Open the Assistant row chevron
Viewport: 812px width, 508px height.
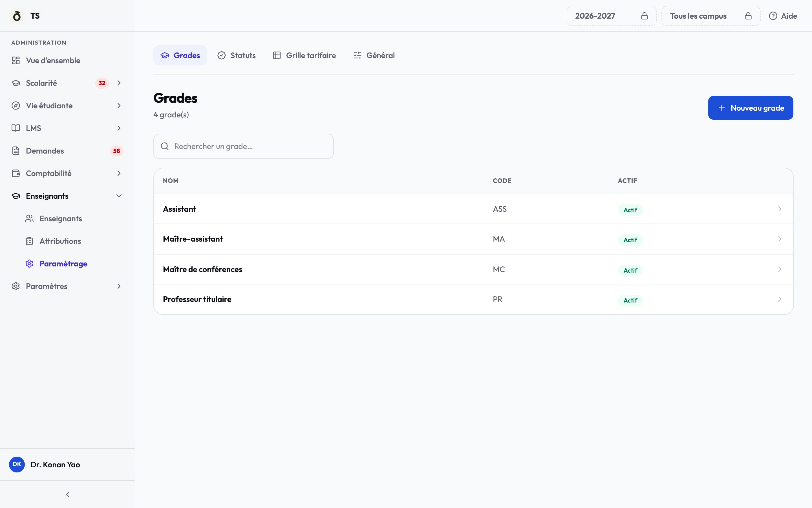(x=780, y=209)
